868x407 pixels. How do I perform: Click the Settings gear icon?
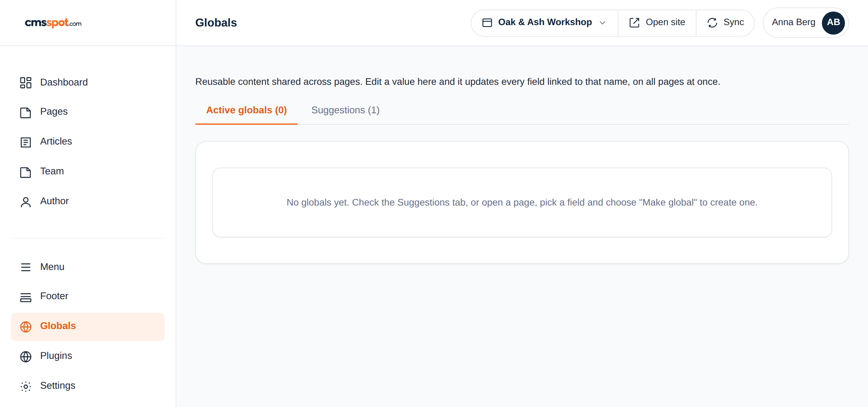coord(26,387)
